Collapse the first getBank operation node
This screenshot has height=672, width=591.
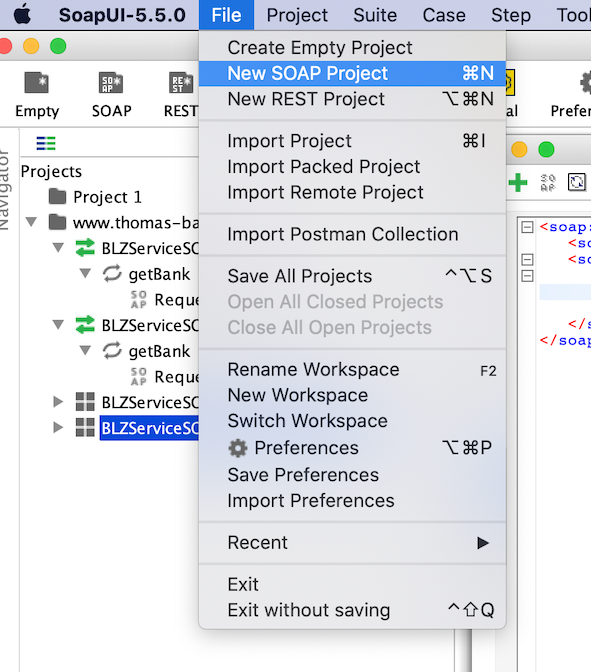pyautogui.click(x=86, y=273)
